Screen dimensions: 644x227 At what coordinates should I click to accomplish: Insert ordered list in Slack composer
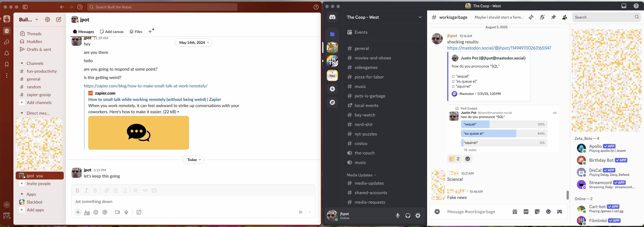pyautogui.click(x=116, y=191)
